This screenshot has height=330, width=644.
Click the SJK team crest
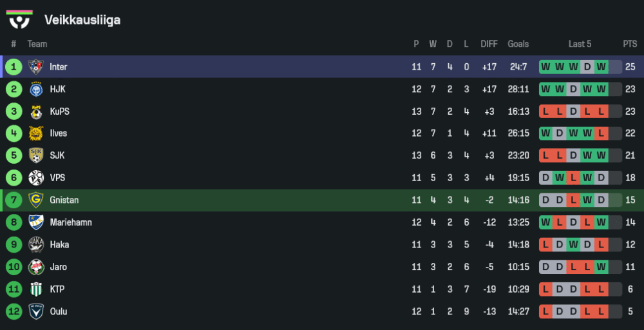(35, 155)
